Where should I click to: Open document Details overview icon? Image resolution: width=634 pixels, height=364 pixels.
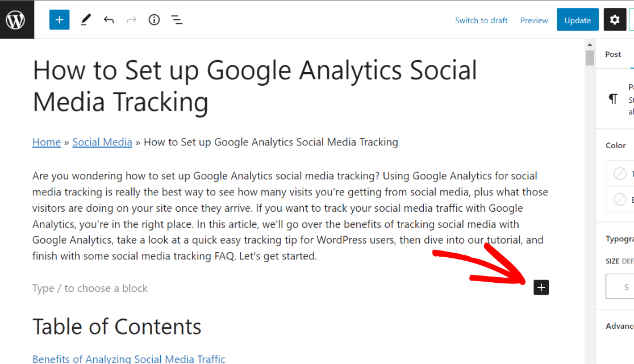[x=154, y=19]
